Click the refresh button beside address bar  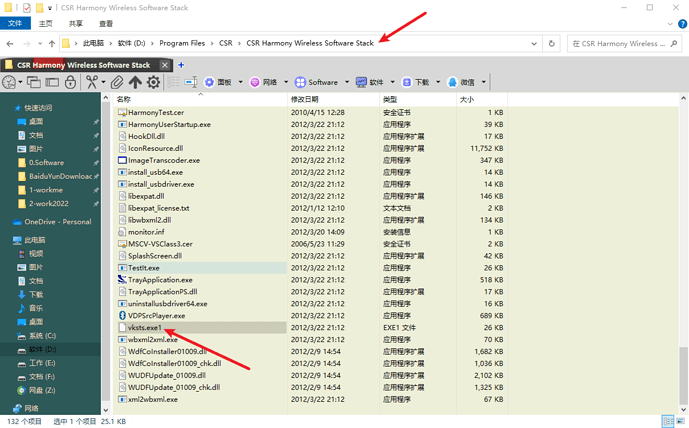pos(551,44)
